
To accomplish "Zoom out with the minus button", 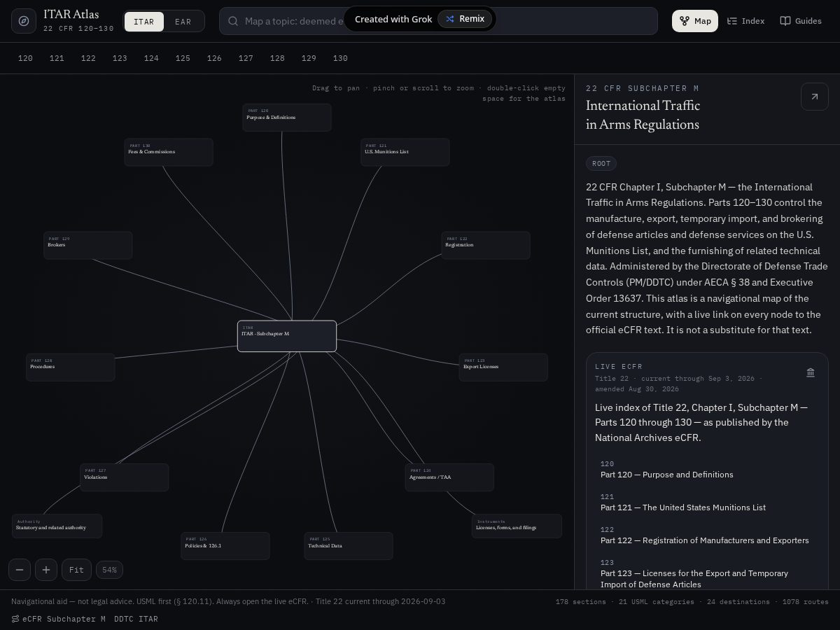I will 20,570.
